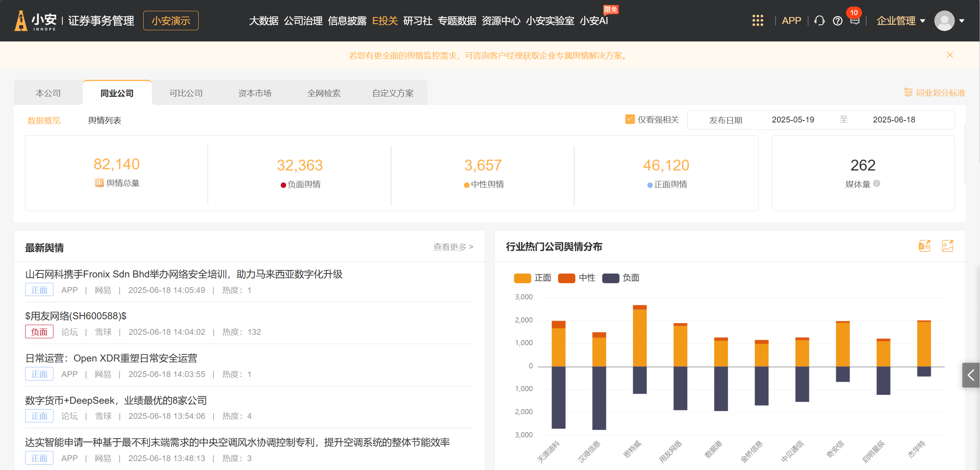Export chart data to Excel icon
The width and height of the screenshot is (980, 470).
click(x=924, y=246)
